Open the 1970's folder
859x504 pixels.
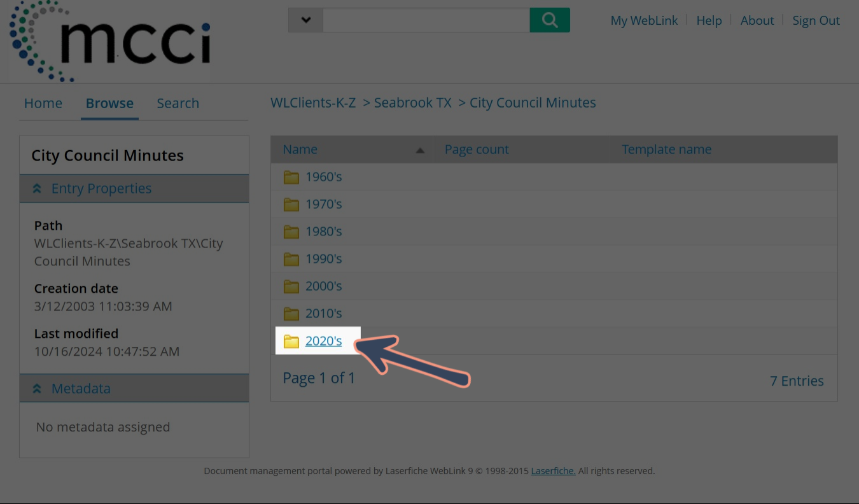point(323,204)
